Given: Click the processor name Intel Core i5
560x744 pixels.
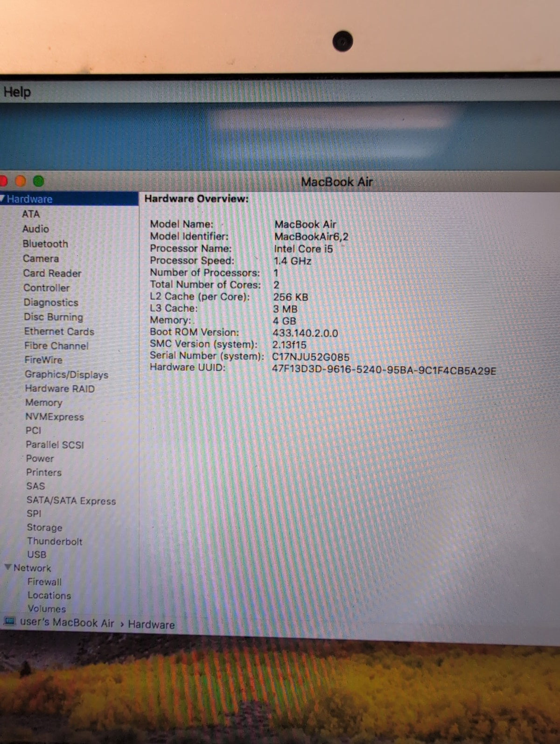Looking at the screenshot, I should pos(303,249).
